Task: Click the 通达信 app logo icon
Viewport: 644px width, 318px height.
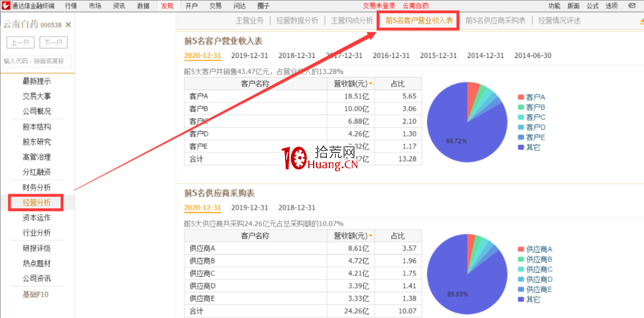Action: pos(6,6)
